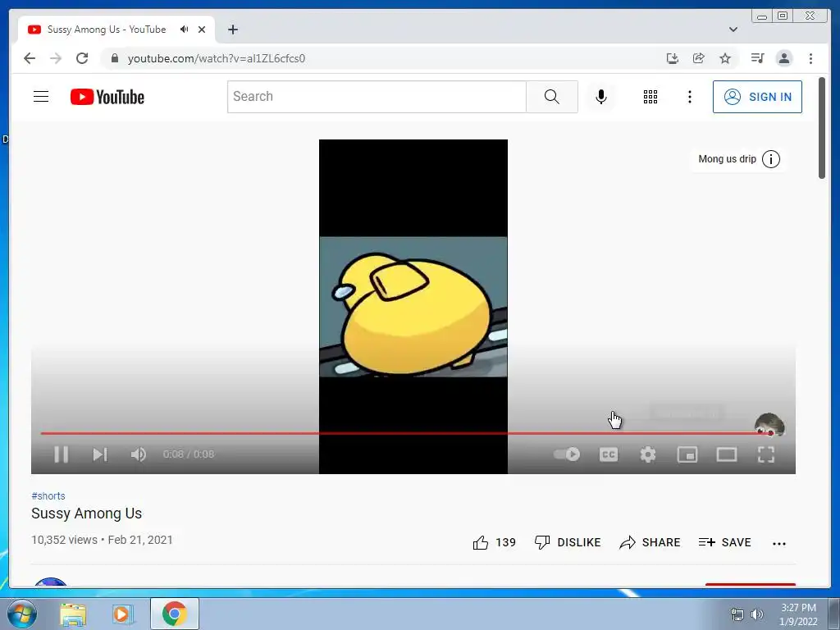Search with your voice microphone

tap(601, 97)
